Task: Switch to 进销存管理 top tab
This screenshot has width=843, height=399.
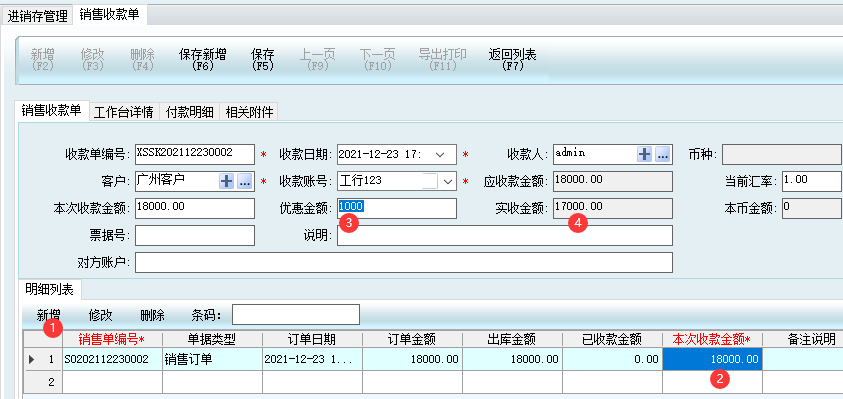Action: tap(37, 16)
